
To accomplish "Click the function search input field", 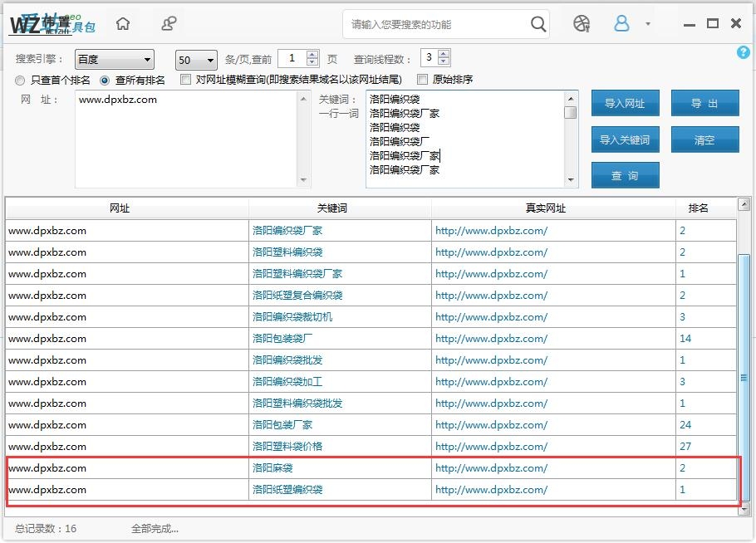I will click(x=436, y=24).
